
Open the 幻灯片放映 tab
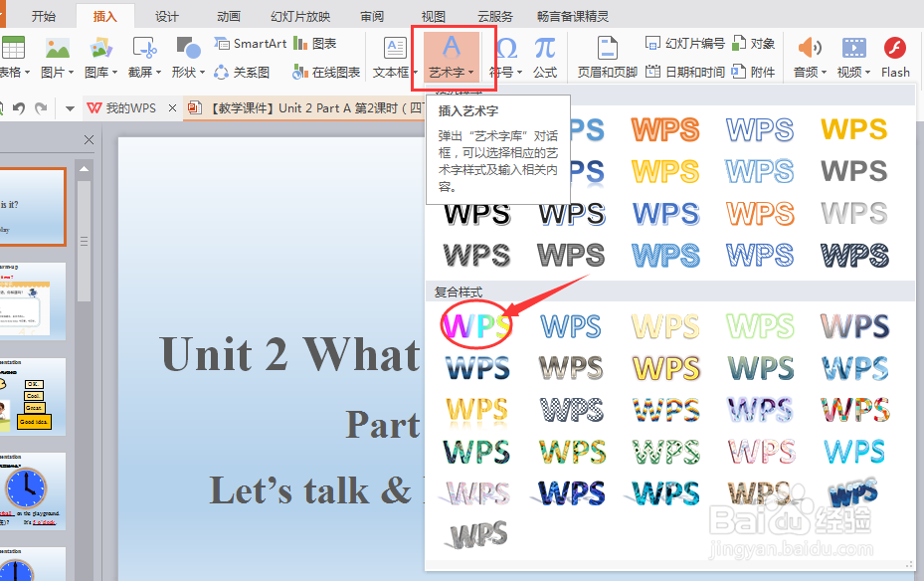(300, 16)
